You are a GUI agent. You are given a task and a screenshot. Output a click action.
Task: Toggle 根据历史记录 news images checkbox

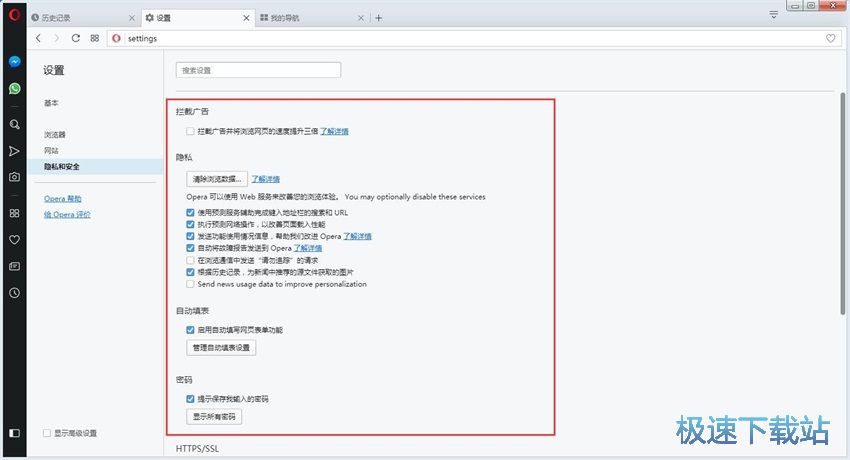(190, 272)
